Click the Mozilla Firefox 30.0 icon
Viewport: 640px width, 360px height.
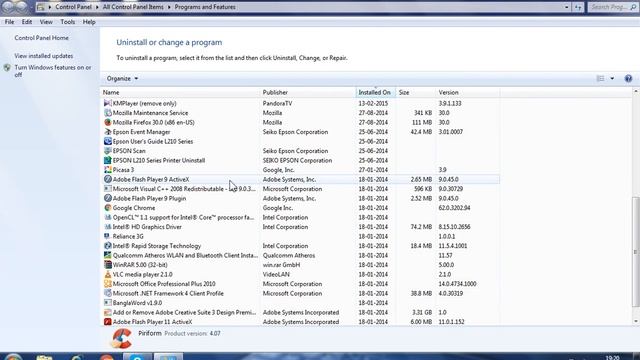(x=107, y=122)
